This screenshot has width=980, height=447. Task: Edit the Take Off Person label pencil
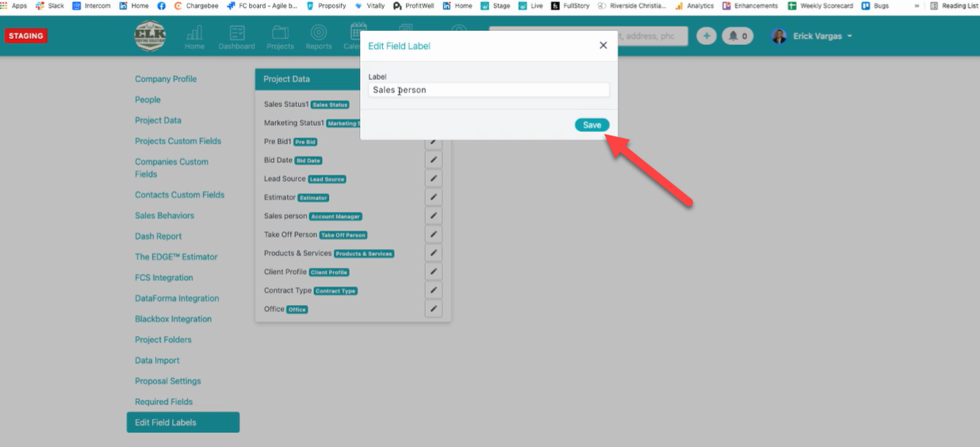point(433,235)
